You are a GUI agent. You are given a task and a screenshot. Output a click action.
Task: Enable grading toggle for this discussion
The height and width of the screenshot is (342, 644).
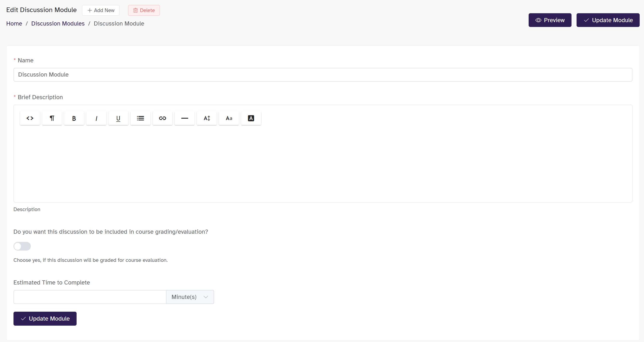pyautogui.click(x=22, y=246)
